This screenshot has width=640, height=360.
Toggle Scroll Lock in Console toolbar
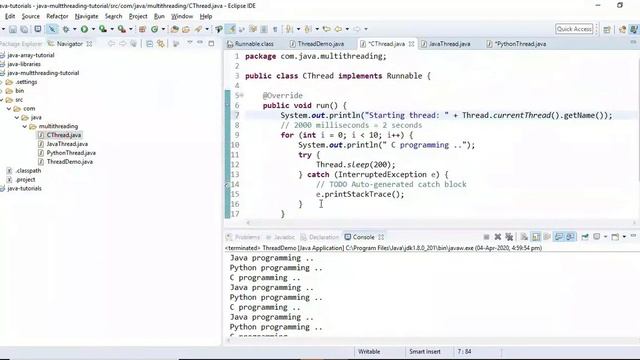pyautogui.click(x=536, y=236)
